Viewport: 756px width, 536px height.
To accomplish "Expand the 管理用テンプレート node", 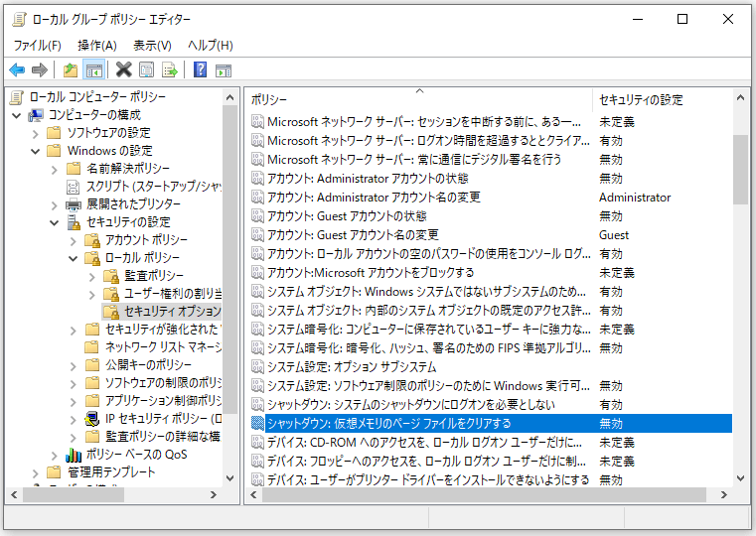I will click(35, 473).
